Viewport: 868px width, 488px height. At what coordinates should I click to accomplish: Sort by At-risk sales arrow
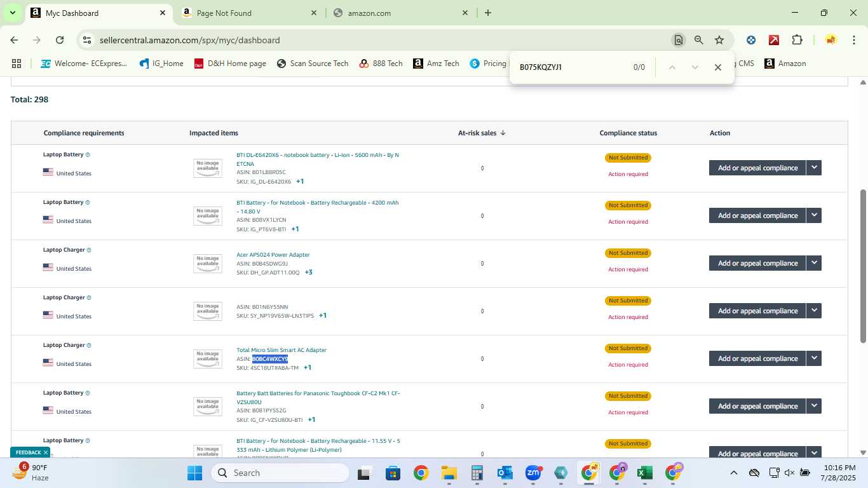(503, 133)
